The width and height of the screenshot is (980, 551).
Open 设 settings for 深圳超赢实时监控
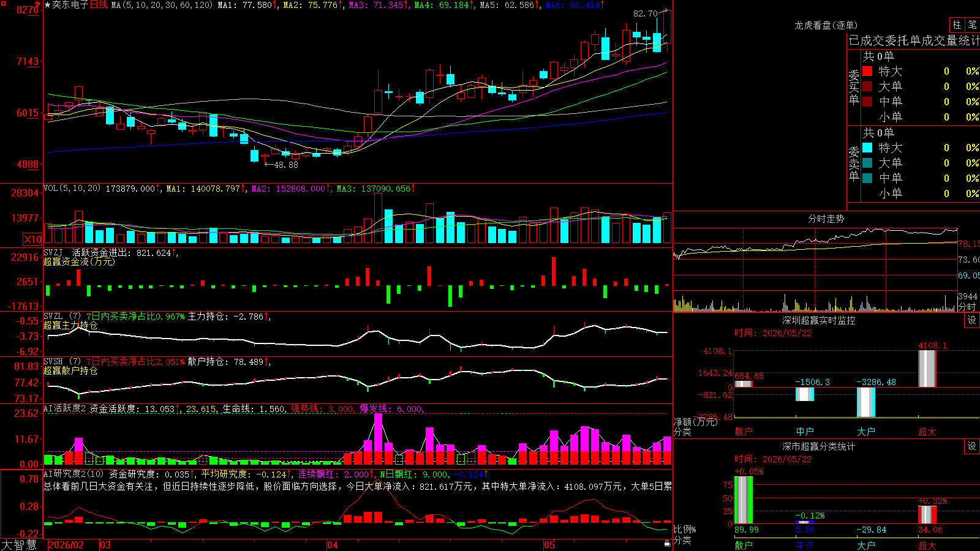pos(972,320)
